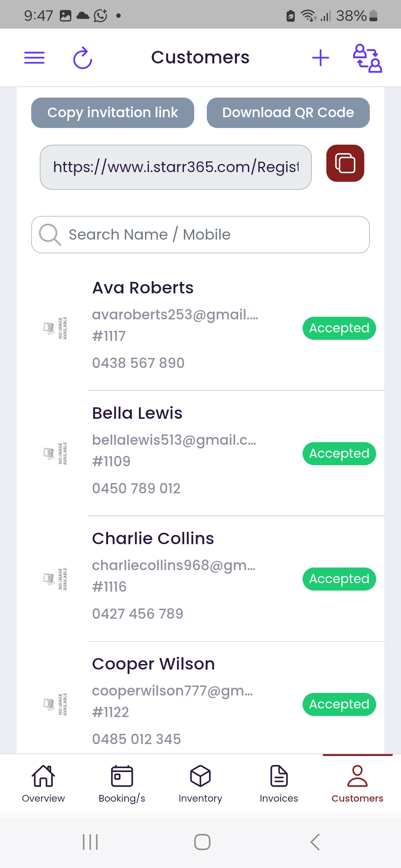Viewport: 401px width, 868px height.
Task: Tap the Android back navigation button
Action: click(315, 842)
